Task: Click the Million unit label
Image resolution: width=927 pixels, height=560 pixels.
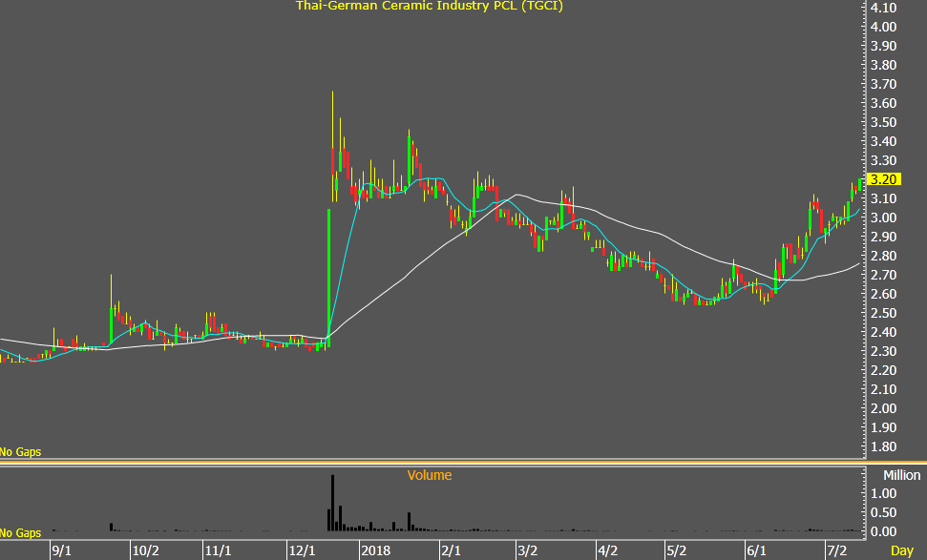Action: pyautogui.click(x=901, y=475)
